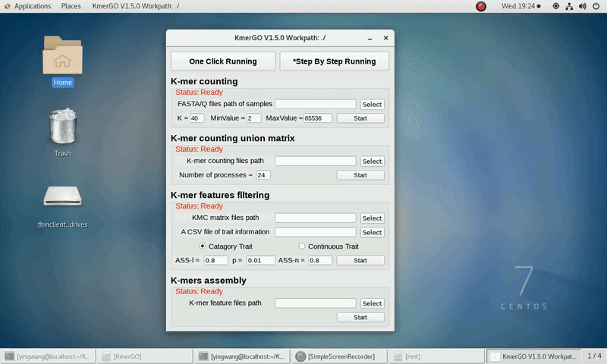
Task: Click the K-mers assembly heading
Action: click(x=209, y=281)
